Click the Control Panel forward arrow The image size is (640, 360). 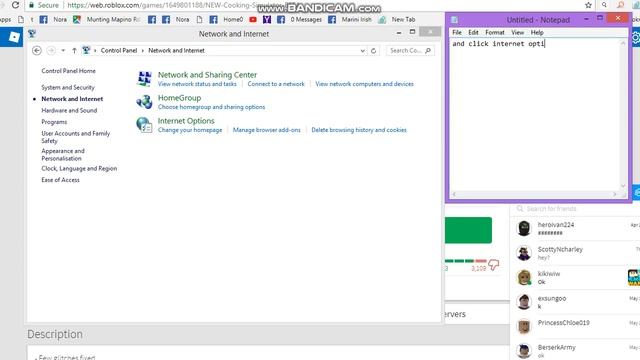coord(51,51)
